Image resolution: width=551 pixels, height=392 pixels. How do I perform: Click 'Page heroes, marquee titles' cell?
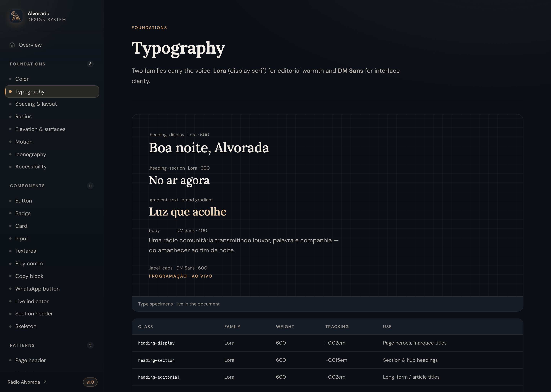coord(415,343)
